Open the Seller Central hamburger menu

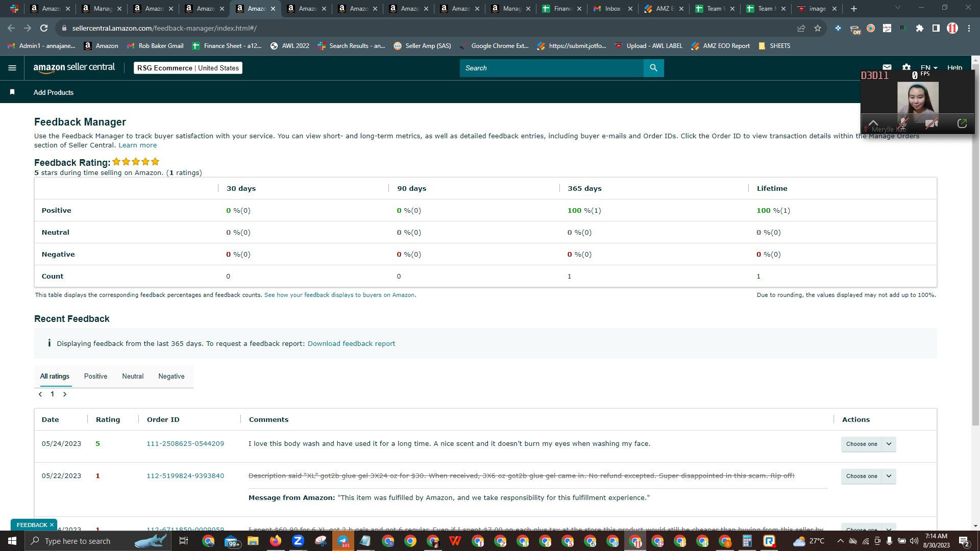tap(12, 68)
